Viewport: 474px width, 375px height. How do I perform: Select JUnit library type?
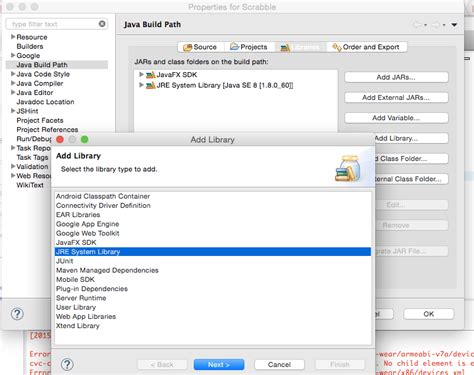[x=213, y=261]
